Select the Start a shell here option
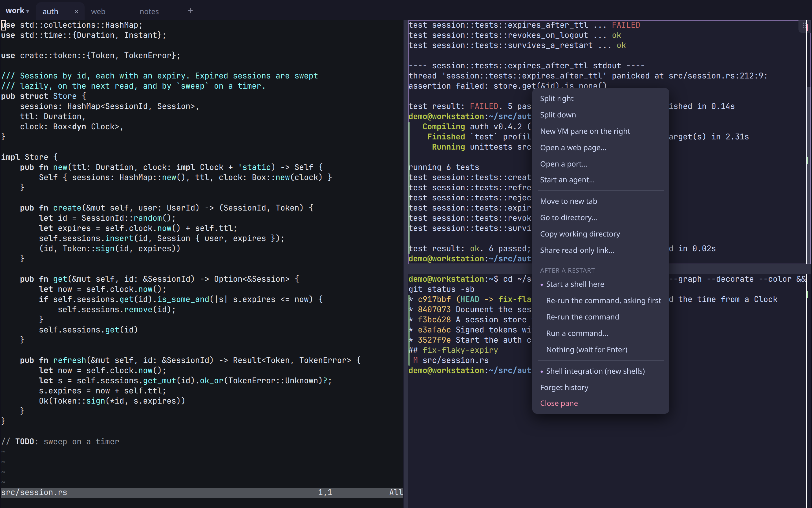Viewport: 812px width, 508px height. pos(601,284)
